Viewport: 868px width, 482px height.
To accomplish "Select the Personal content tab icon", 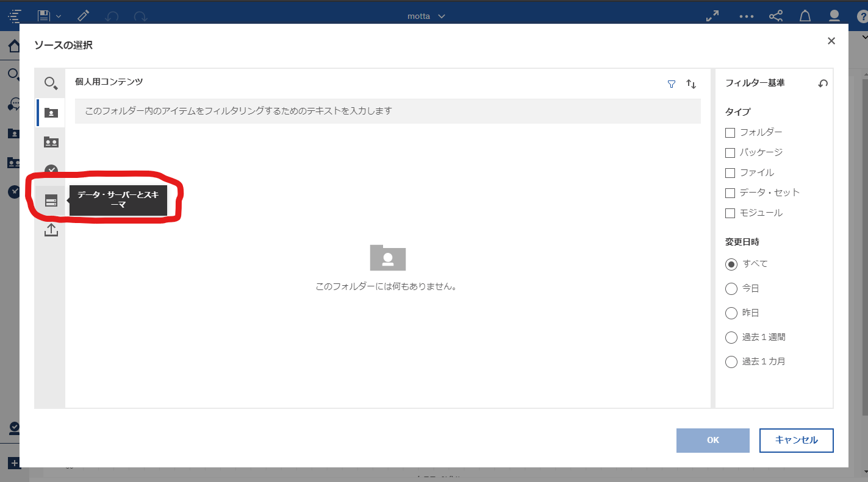I will click(51, 112).
